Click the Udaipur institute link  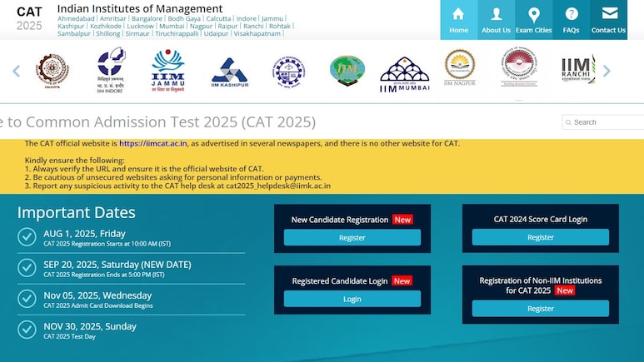tap(216, 33)
